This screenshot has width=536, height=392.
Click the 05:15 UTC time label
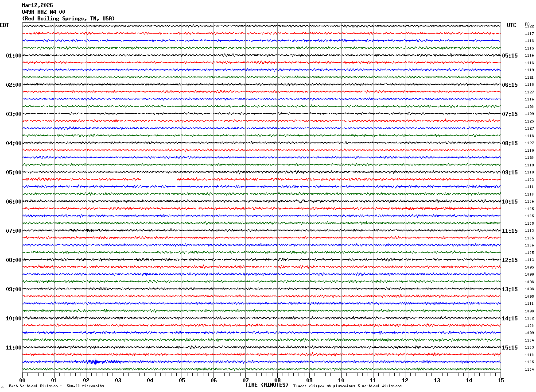(510, 56)
